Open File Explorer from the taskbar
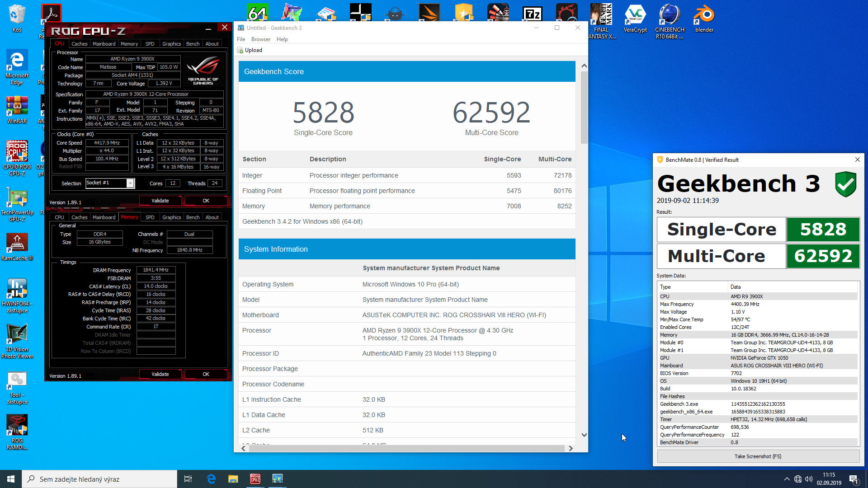This screenshot has width=868, height=488. click(233, 479)
